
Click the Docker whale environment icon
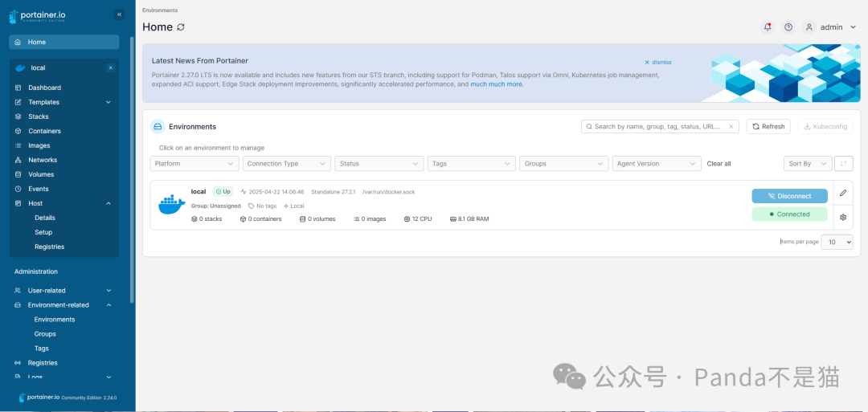[172, 204]
